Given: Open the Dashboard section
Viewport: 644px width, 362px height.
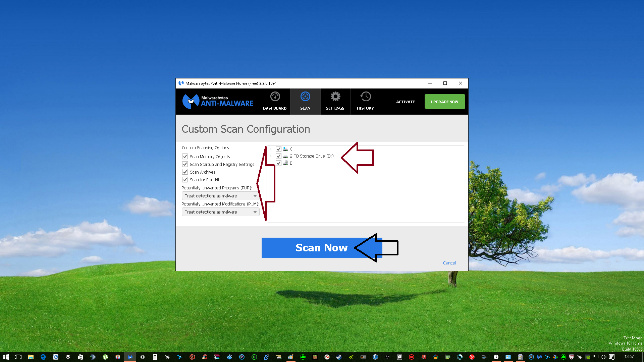Looking at the screenshot, I should (275, 101).
